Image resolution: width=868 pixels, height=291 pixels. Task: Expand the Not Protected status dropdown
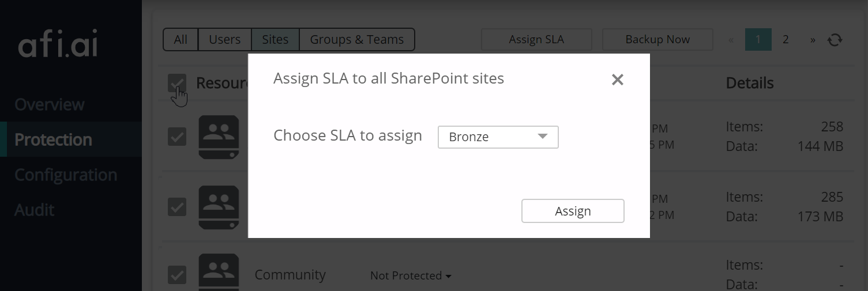coord(410,275)
